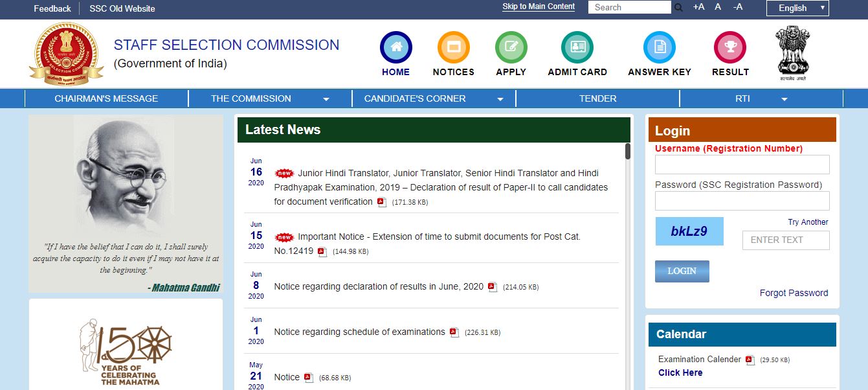Select the Tender menu item
868x390 pixels.
[597, 98]
